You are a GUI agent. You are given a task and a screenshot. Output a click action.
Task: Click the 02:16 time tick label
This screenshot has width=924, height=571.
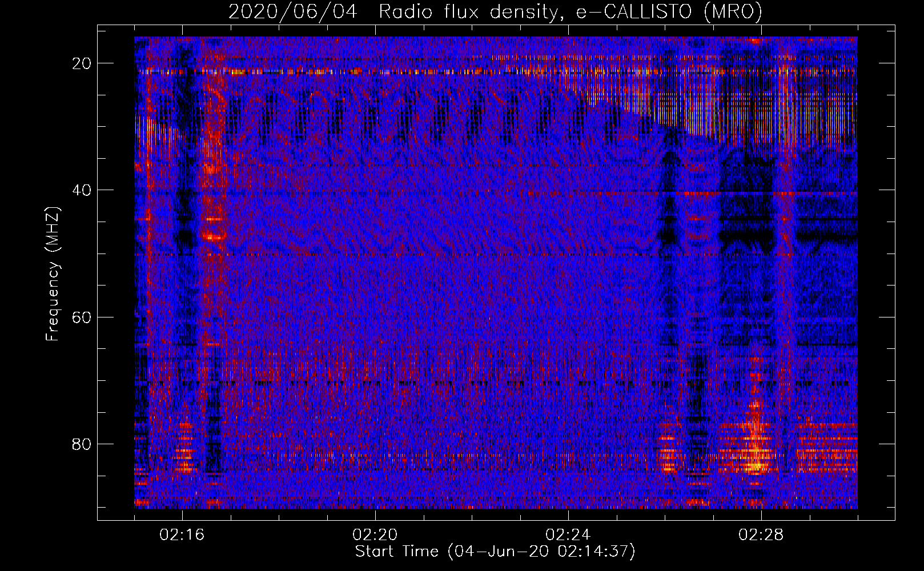pos(182,535)
